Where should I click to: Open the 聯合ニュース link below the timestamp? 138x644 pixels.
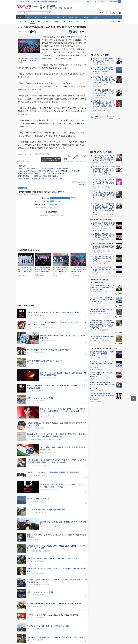[82, 184]
